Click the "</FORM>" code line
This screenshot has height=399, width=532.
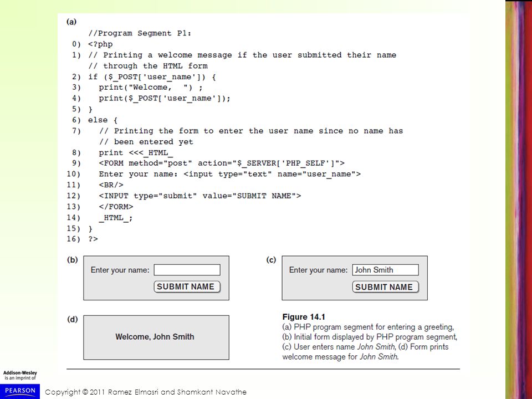pyautogui.click(x=116, y=207)
